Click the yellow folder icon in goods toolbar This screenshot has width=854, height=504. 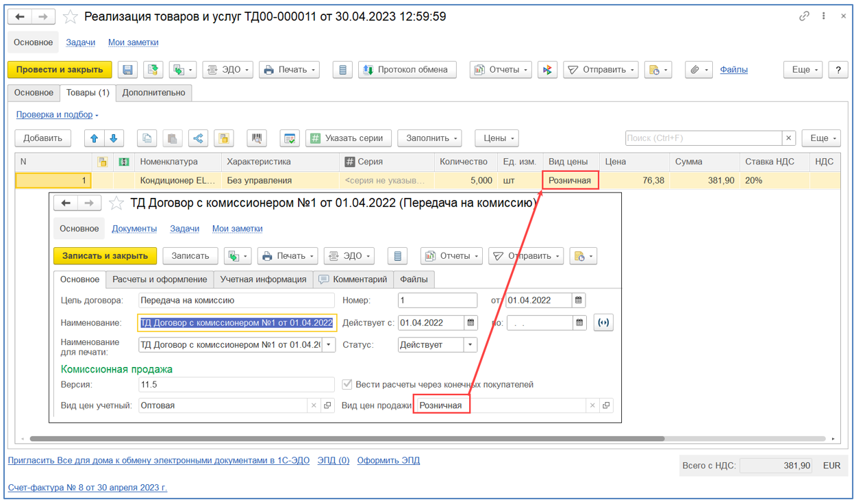[223, 138]
